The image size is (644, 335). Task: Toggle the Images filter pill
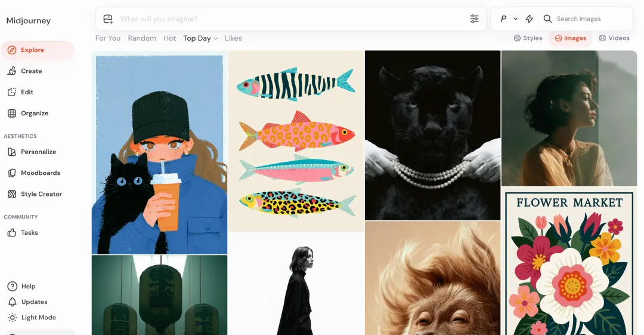571,38
